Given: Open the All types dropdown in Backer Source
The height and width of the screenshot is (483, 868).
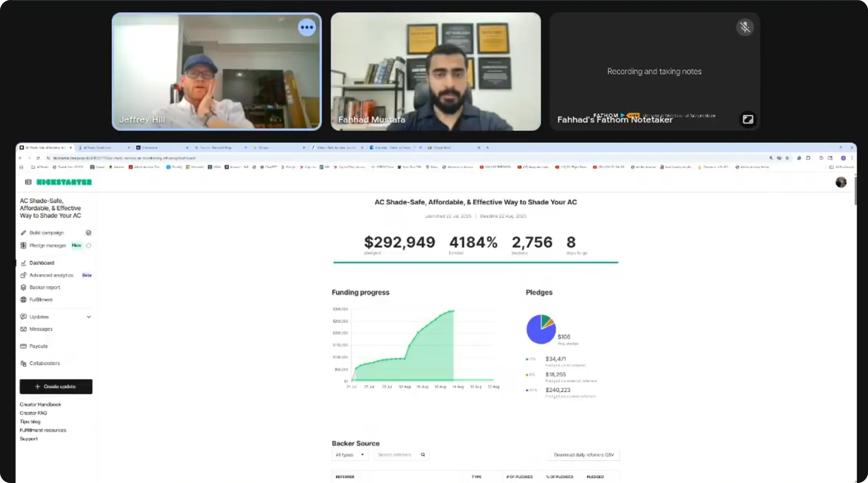Looking at the screenshot, I should 350,455.
